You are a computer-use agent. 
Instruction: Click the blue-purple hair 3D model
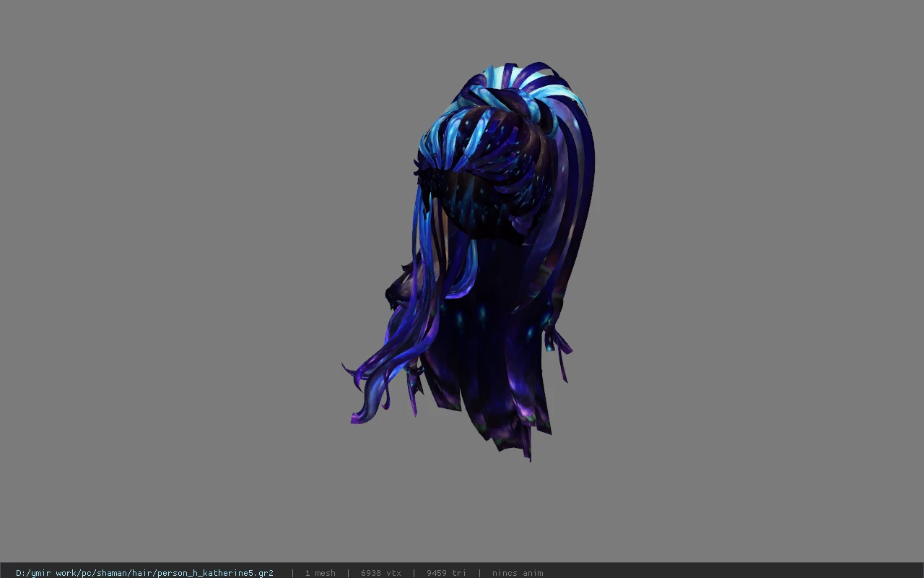click(x=469, y=260)
